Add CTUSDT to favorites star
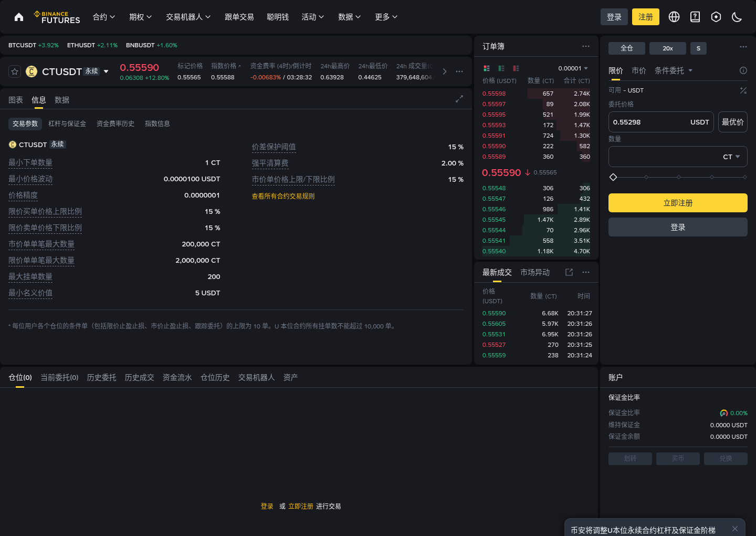 coord(15,71)
